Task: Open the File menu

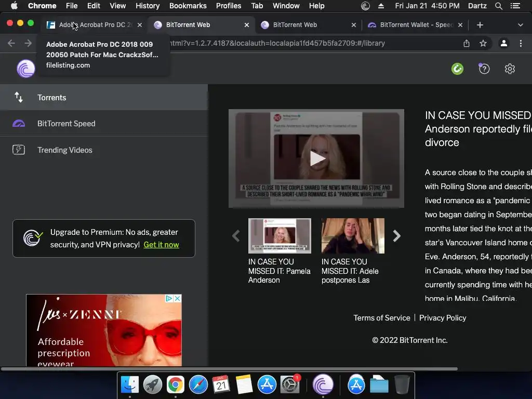Action: pyautogui.click(x=72, y=6)
